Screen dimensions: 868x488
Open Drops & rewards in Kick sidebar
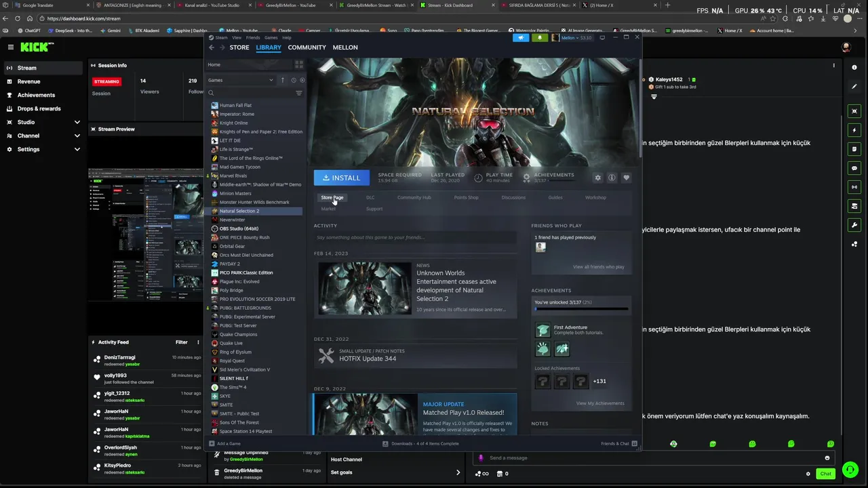39,108
